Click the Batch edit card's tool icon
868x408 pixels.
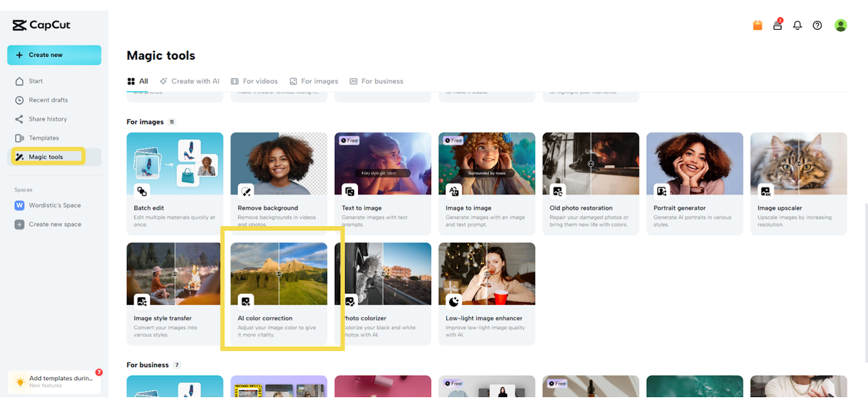point(142,191)
